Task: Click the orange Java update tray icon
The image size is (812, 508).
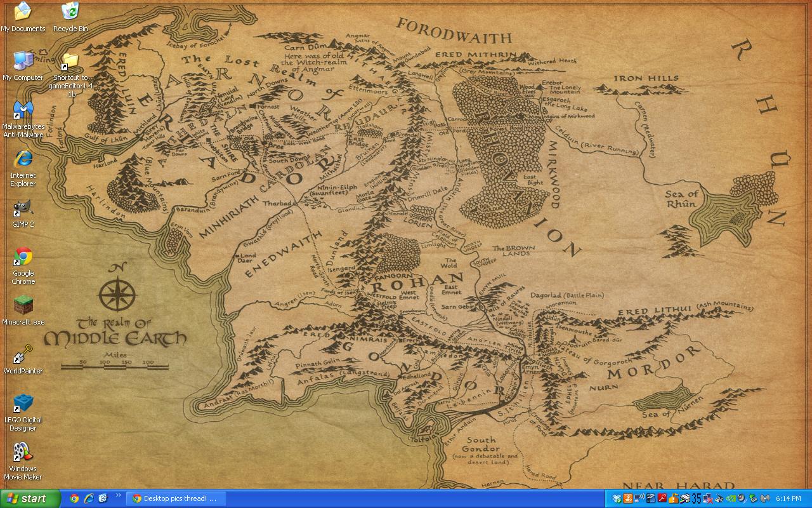Action: pyautogui.click(x=628, y=498)
